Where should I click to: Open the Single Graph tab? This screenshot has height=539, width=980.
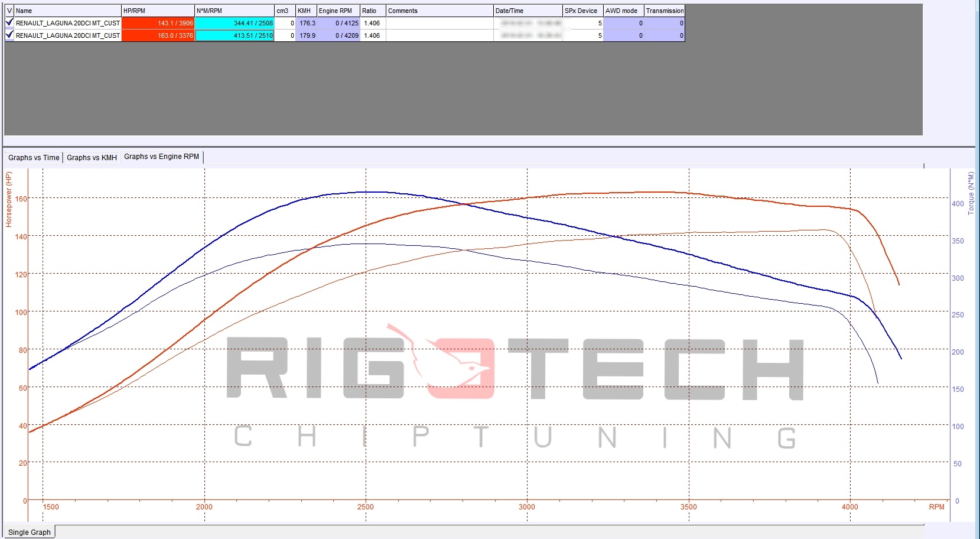tap(30, 532)
